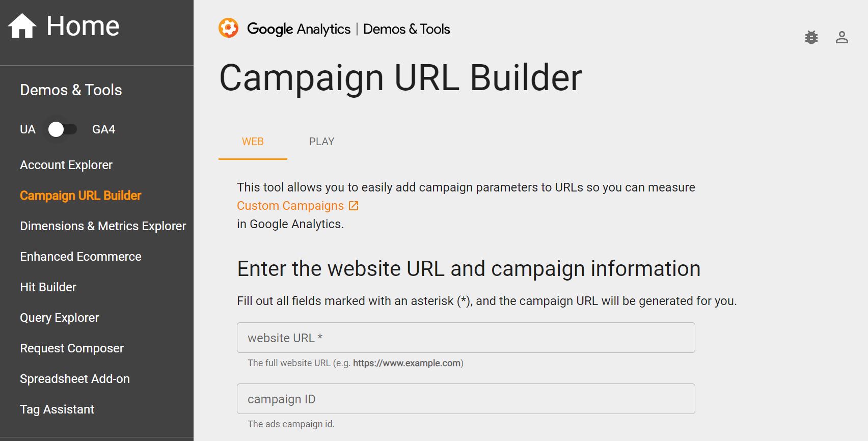868x441 pixels.
Task: Switch to the PLAY tab
Action: coord(321,142)
